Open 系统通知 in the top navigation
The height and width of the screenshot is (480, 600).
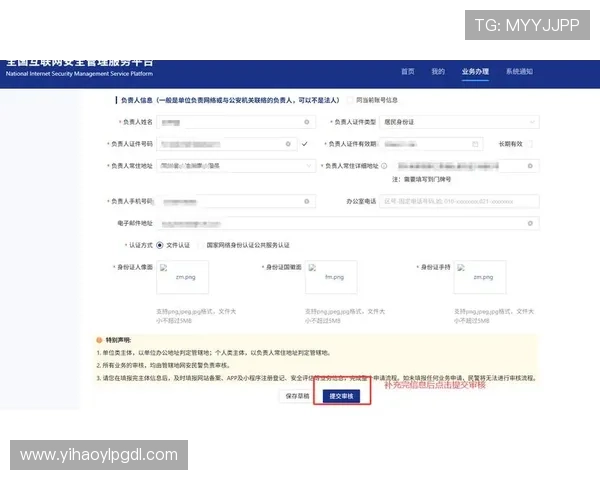[x=519, y=72]
